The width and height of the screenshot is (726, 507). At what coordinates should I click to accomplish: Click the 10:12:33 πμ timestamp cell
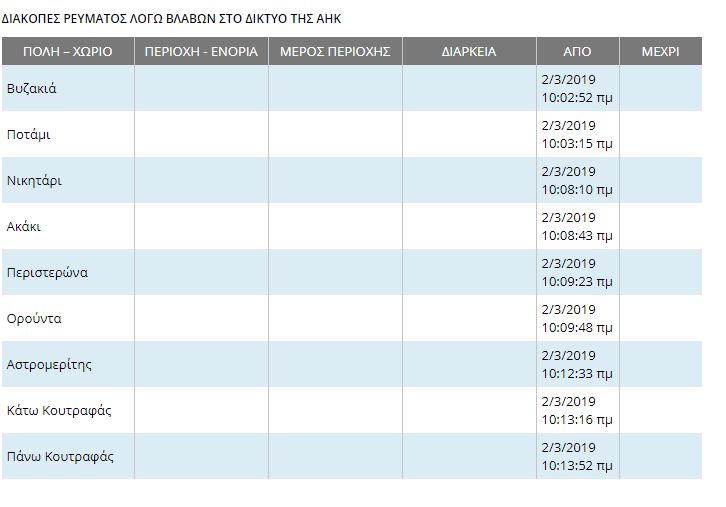[x=577, y=364]
